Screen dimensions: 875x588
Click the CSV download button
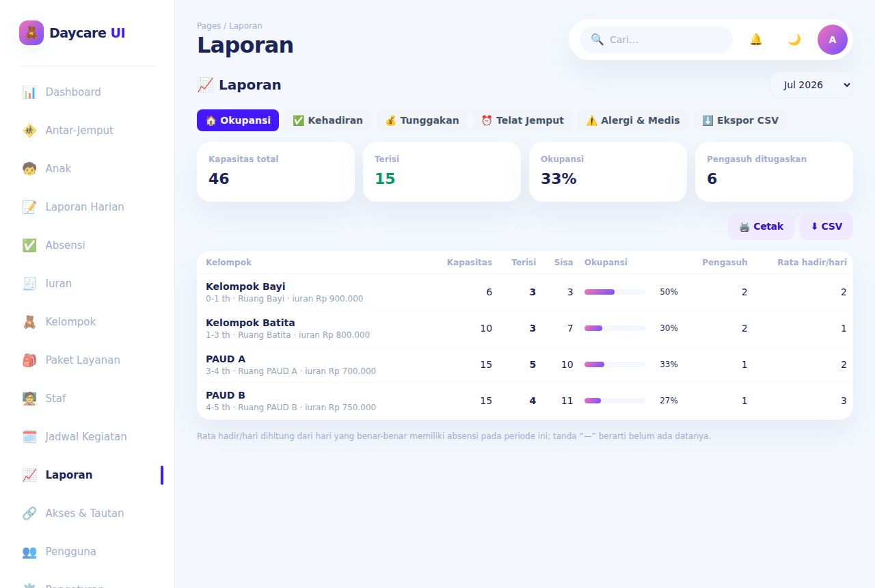pyautogui.click(x=826, y=226)
